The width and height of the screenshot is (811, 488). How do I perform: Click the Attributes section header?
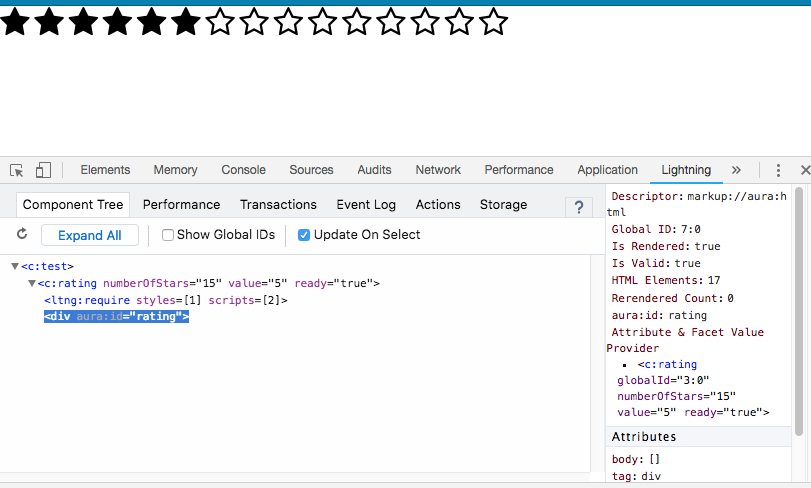coord(698,437)
